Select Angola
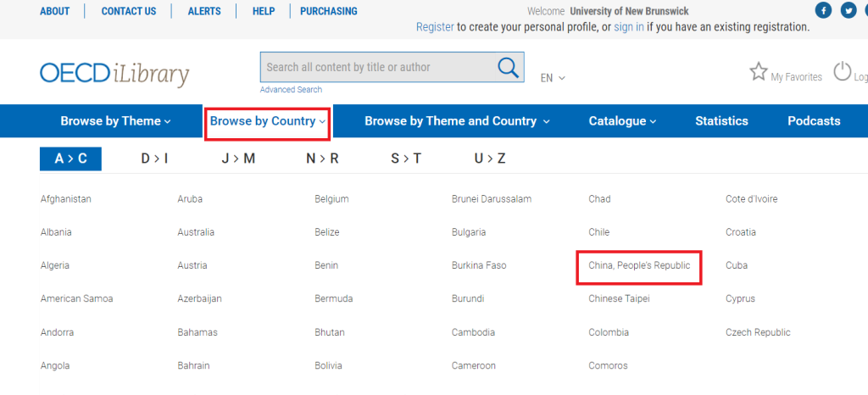 pos(55,365)
